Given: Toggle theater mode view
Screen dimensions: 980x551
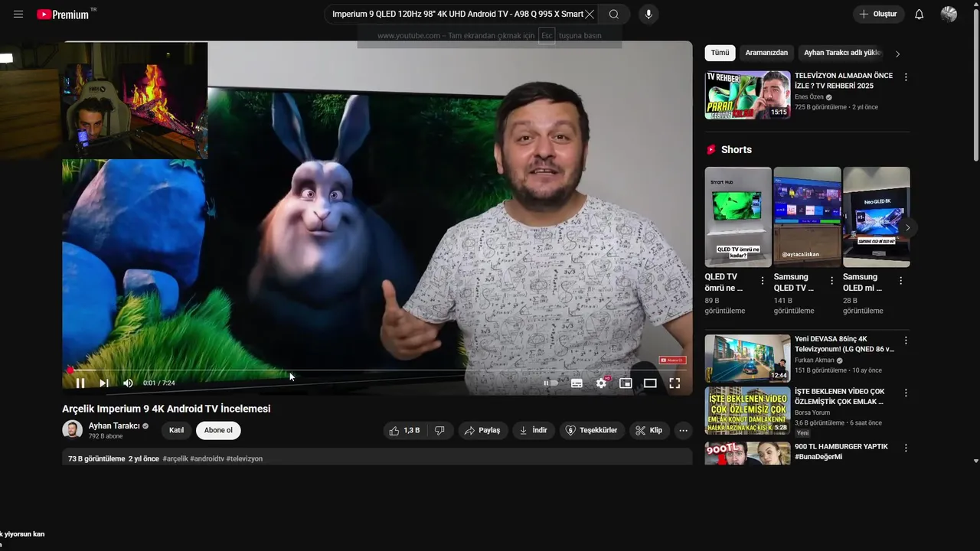Looking at the screenshot, I should point(650,383).
